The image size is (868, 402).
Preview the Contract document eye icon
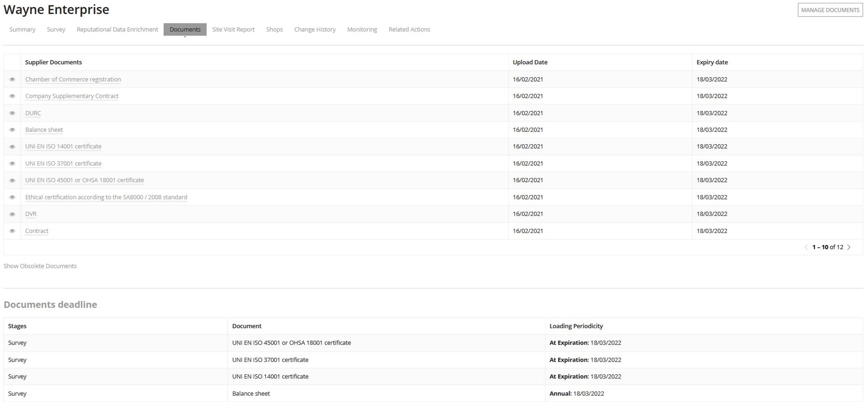[12, 231]
